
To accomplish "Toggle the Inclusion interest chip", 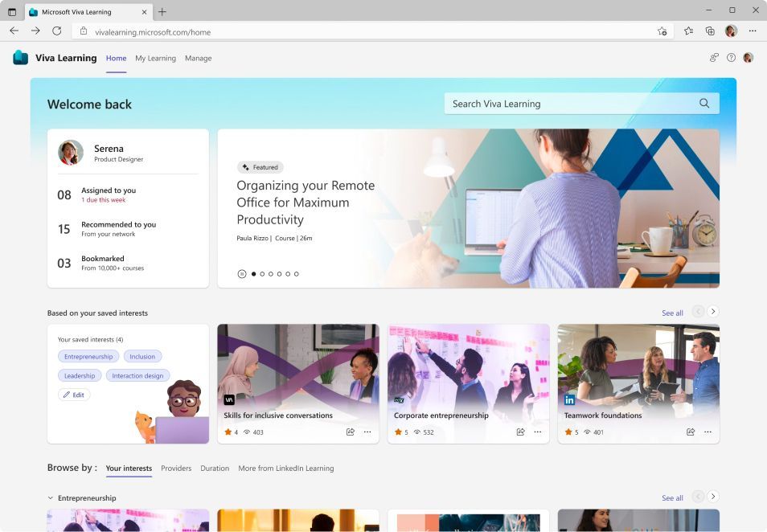I will tap(142, 357).
